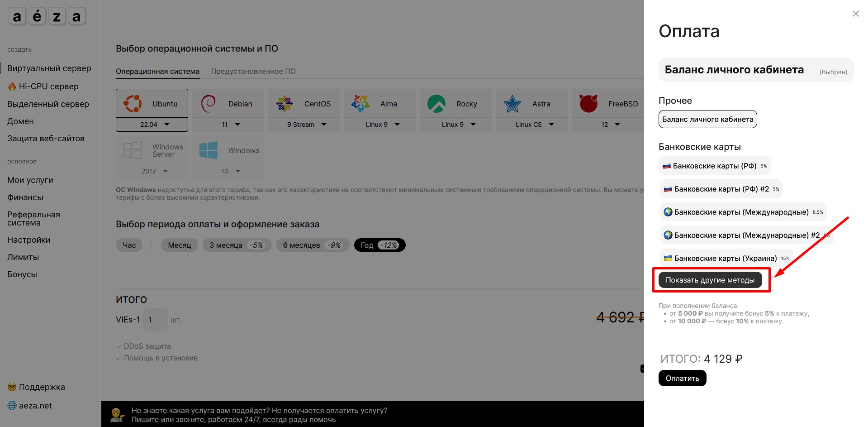The height and width of the screenshot is (427, 868).
Task: Pick the CentOS logo icon
Action: [x=285, y=104]
